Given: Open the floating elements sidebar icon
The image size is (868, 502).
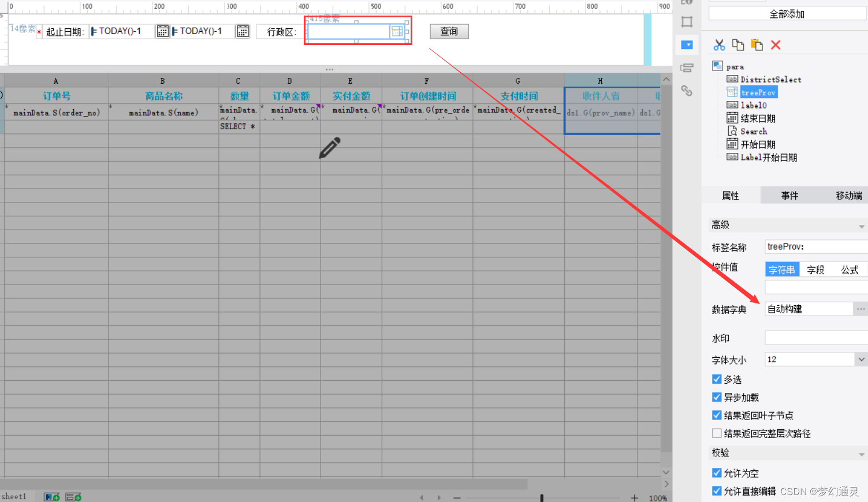Looking at the screenshot, I should (x=687, y=68).
